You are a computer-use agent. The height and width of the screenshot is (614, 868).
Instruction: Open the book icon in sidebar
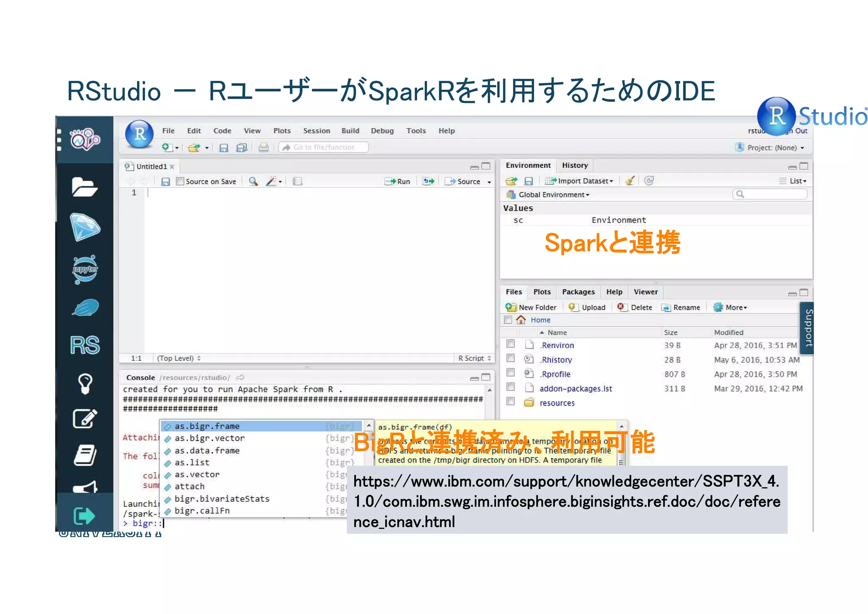click(85, 455)
